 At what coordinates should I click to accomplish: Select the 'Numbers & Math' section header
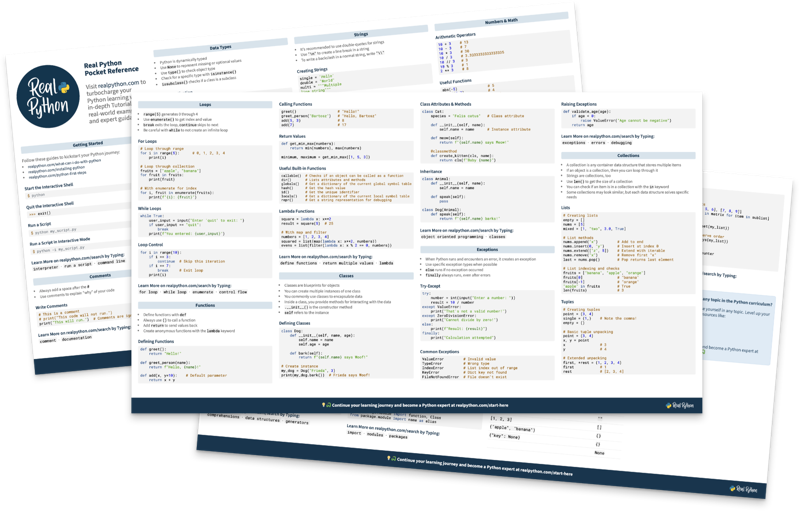coord(500,20)
